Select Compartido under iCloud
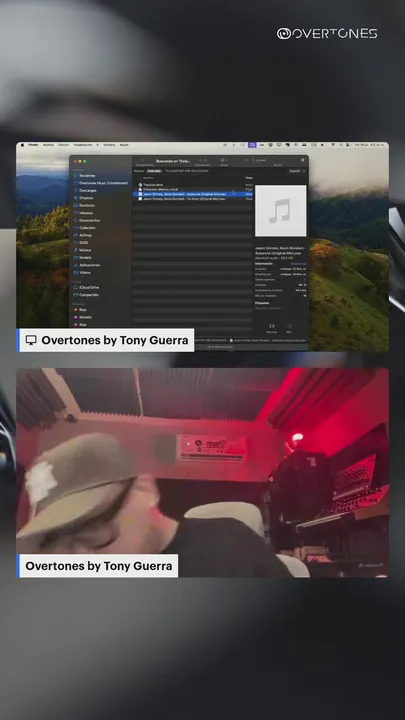Image resolution: width=405 pixels, height=720 pixels. [x=88, y=295]
